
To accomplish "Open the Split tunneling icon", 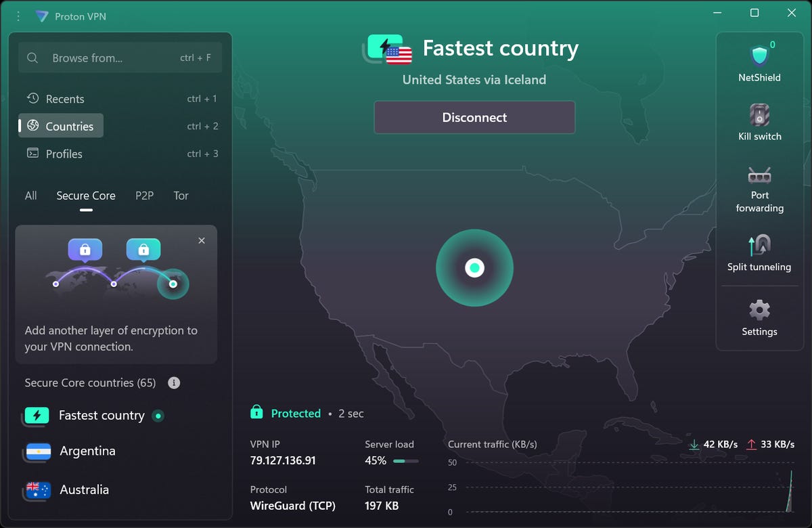I will [759, 245].
